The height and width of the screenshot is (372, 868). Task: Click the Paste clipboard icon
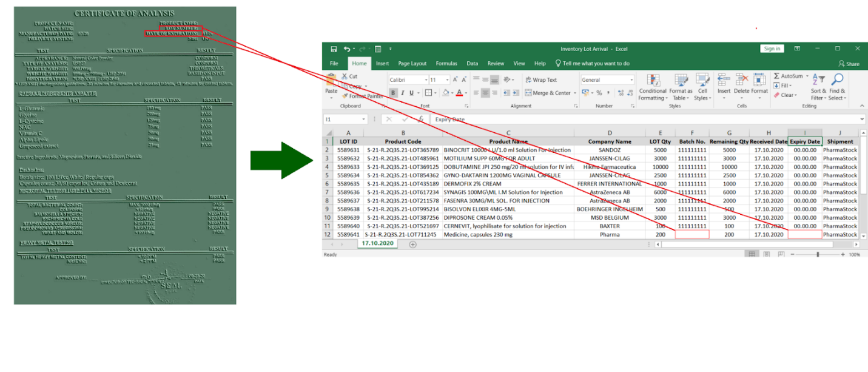click(331, 79)
